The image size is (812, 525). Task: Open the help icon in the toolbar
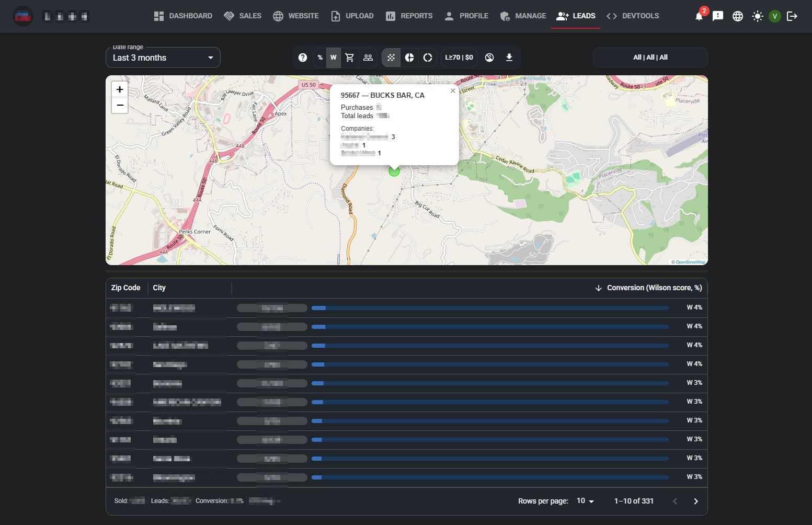pos(303,58)
